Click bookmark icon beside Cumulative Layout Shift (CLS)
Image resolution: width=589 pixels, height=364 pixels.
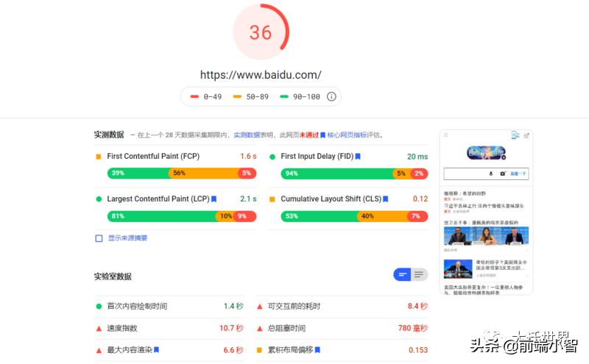(385, 199)
